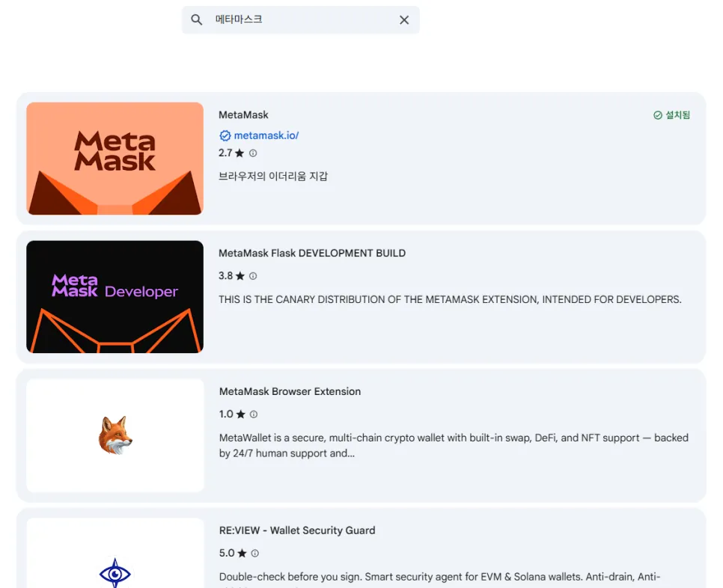Focus the search box containing 메타마스크

[x=301, y=19]
